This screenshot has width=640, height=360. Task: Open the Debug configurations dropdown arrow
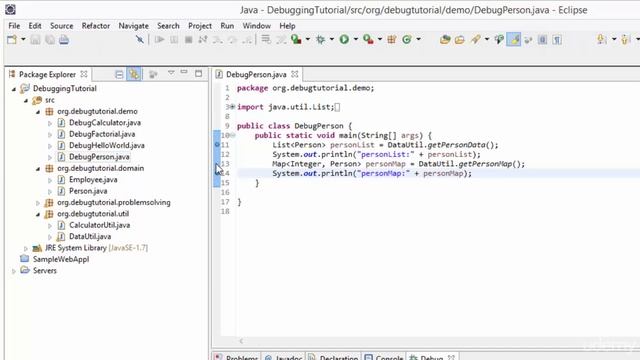click(x=331, y=40)
